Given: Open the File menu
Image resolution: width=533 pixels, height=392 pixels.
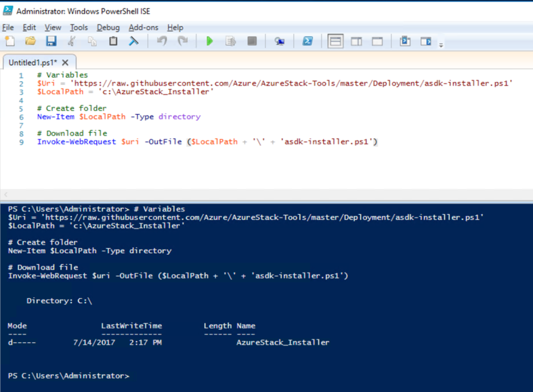Looking at the screenshot, I should point(8,28).
